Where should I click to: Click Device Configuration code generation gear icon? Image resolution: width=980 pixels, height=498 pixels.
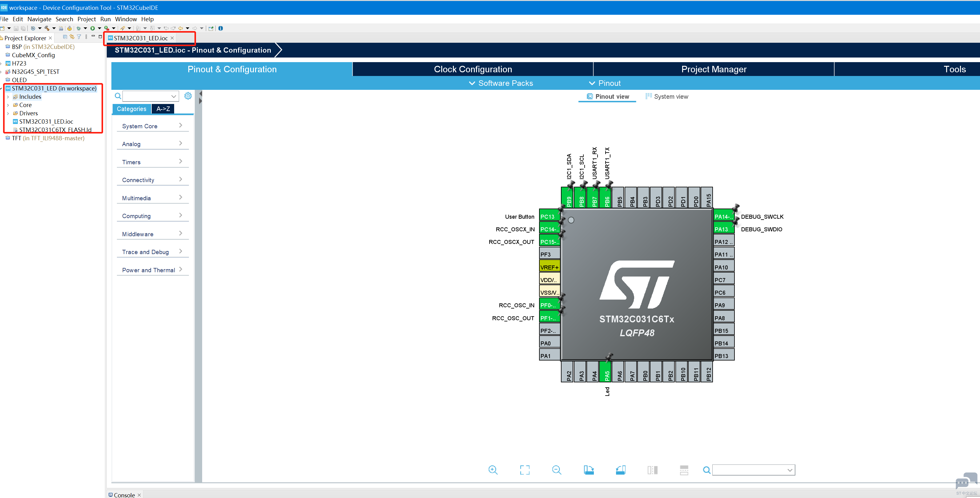(69, 28)
